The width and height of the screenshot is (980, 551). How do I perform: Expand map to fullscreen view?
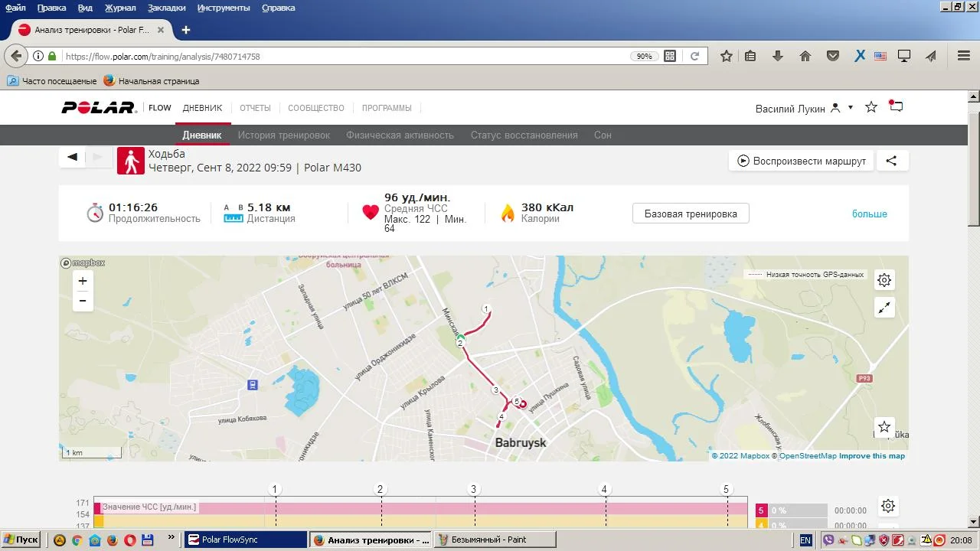[x=884, y=308]
